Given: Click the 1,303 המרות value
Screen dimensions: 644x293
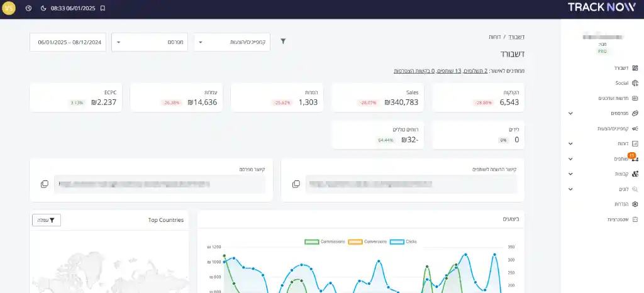Looking at the screenshot, I should pyautogui.click(x=308, y=102).
